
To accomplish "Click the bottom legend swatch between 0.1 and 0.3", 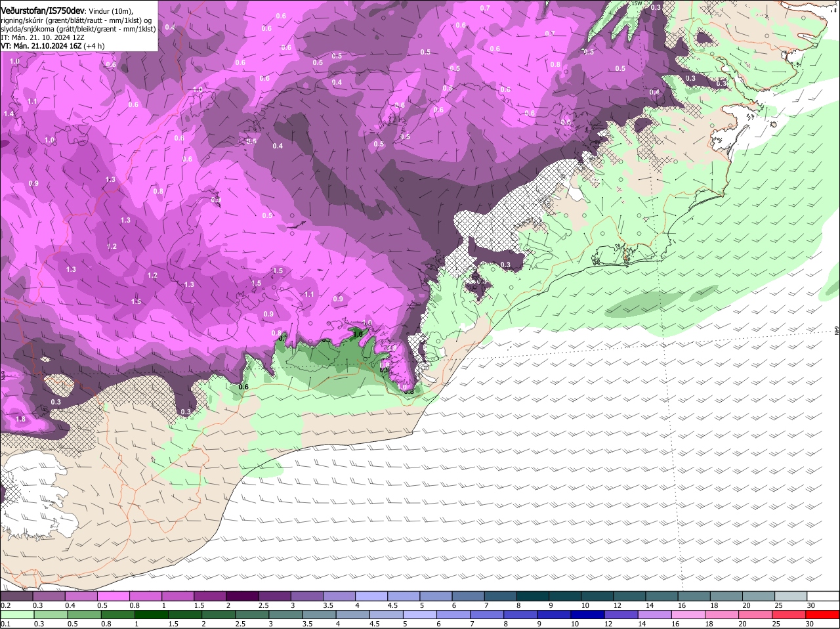I will click(19, 615).
